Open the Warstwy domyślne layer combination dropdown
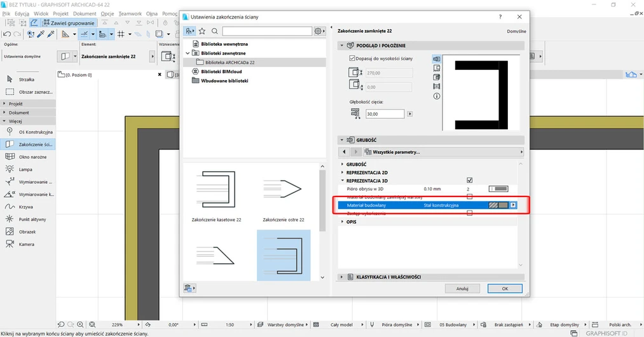Image resolution: width=644 pixels, height=337 pixels. (x=285, y=324)
